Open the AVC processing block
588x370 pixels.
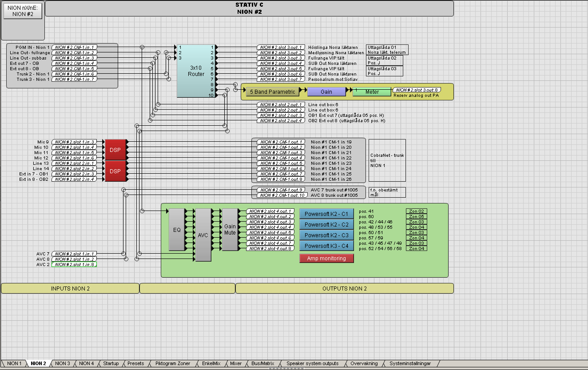point(203,235)
